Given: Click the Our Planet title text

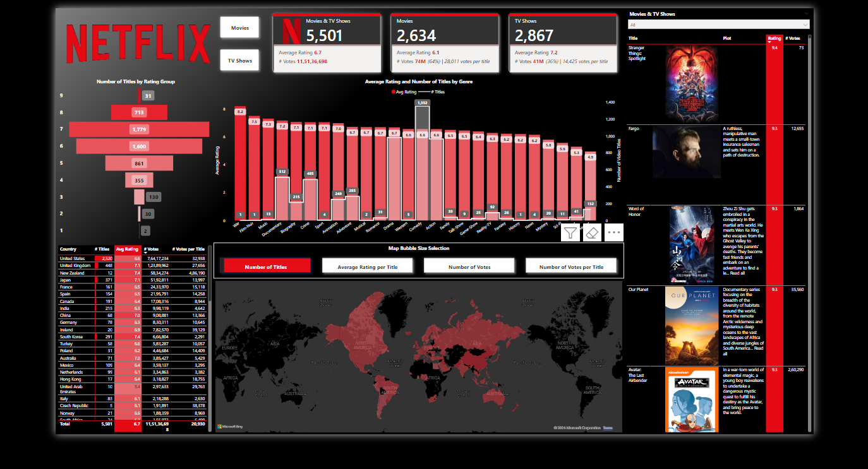Looking at the screenshot, I should [638, 290].
